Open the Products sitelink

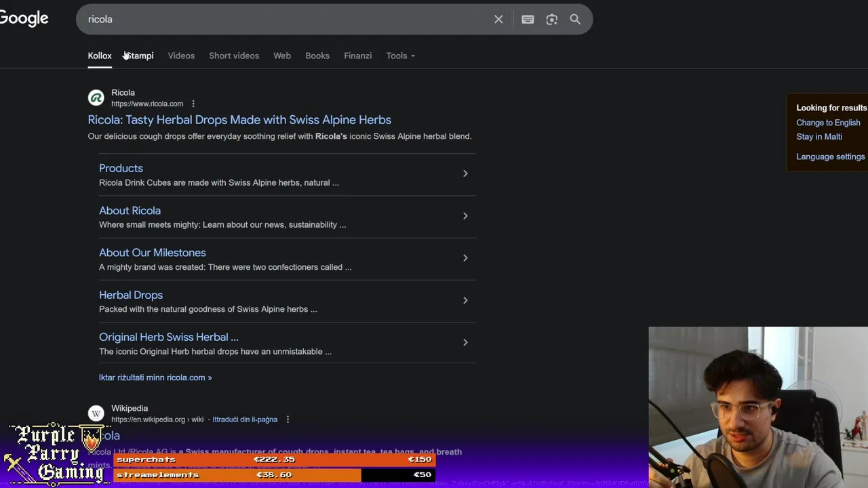click(121, 168)
